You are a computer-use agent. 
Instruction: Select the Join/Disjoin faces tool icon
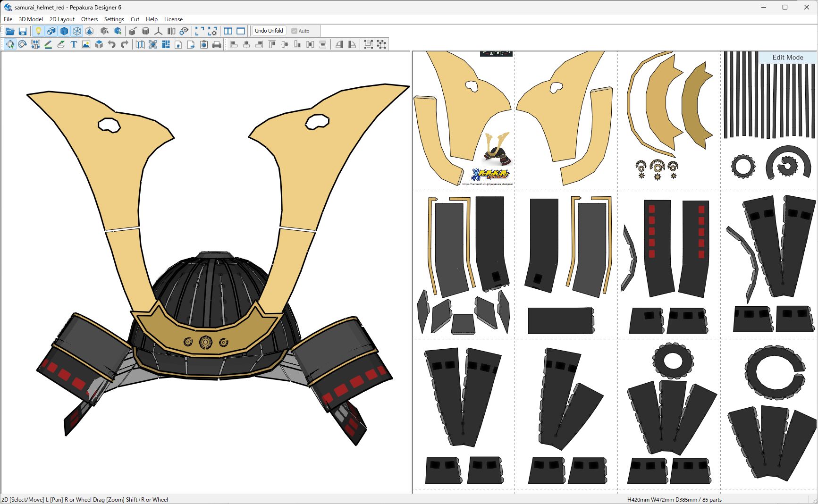click(35, 44)
